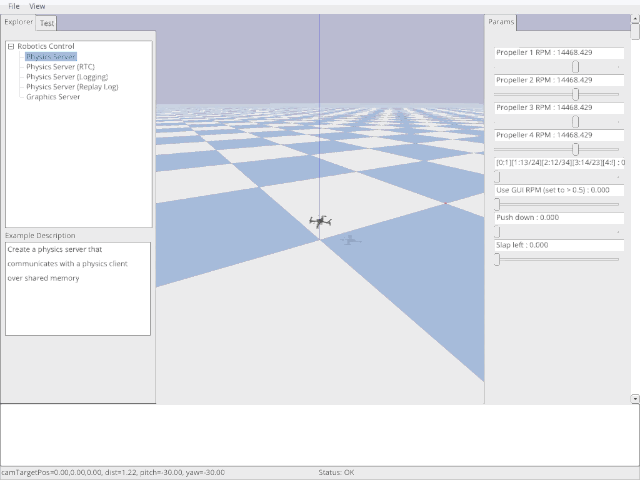
Task: Click the Status: OK indicator
Action: click(336, 472)
